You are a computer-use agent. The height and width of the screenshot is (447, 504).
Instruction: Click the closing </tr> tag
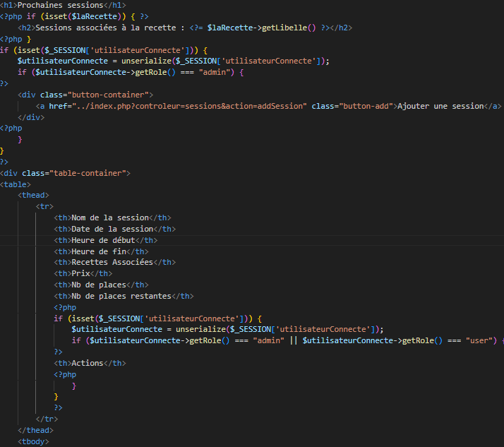click(x=47, y=419)
